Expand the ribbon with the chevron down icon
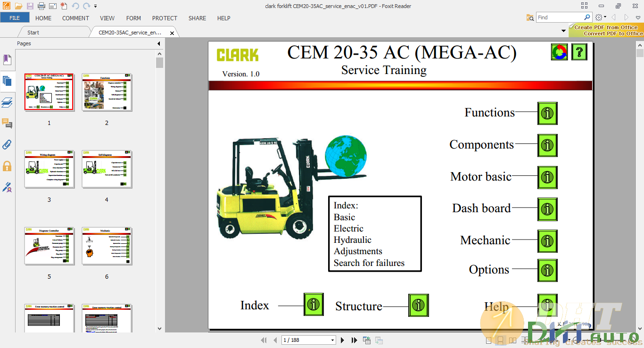The image size is (644, 348). pyautogui.click(x=638, y=17)
